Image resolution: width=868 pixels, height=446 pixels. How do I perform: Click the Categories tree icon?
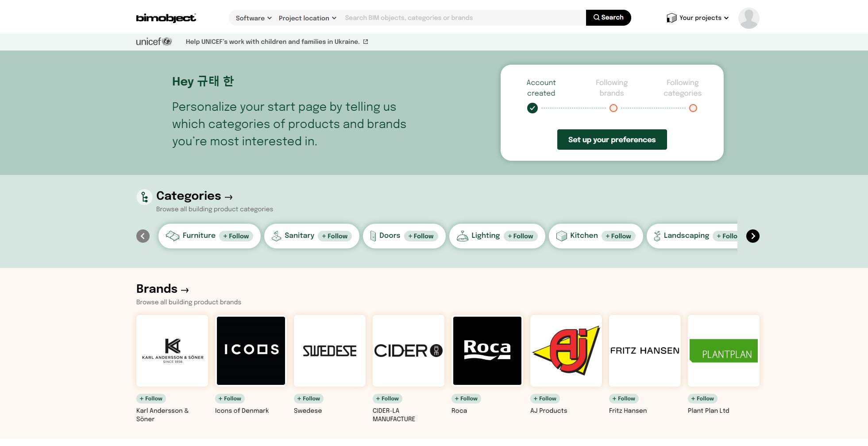(144, 197)
